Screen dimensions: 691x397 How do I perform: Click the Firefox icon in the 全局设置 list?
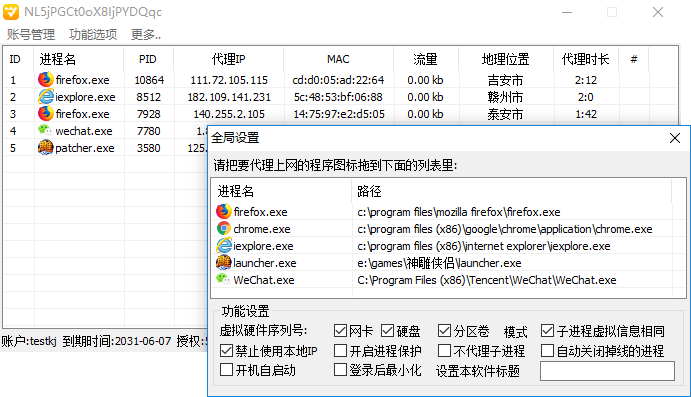point(223,211)
